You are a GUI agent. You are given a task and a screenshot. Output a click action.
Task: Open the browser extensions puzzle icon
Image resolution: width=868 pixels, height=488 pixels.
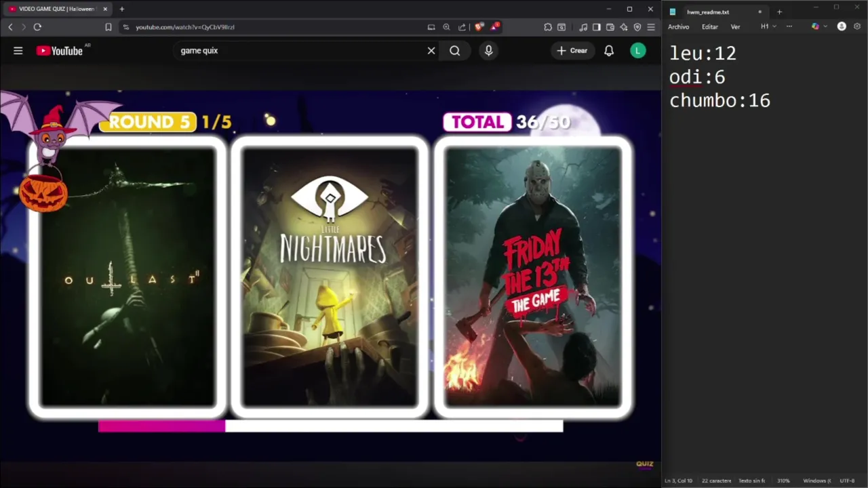(548, 27)
